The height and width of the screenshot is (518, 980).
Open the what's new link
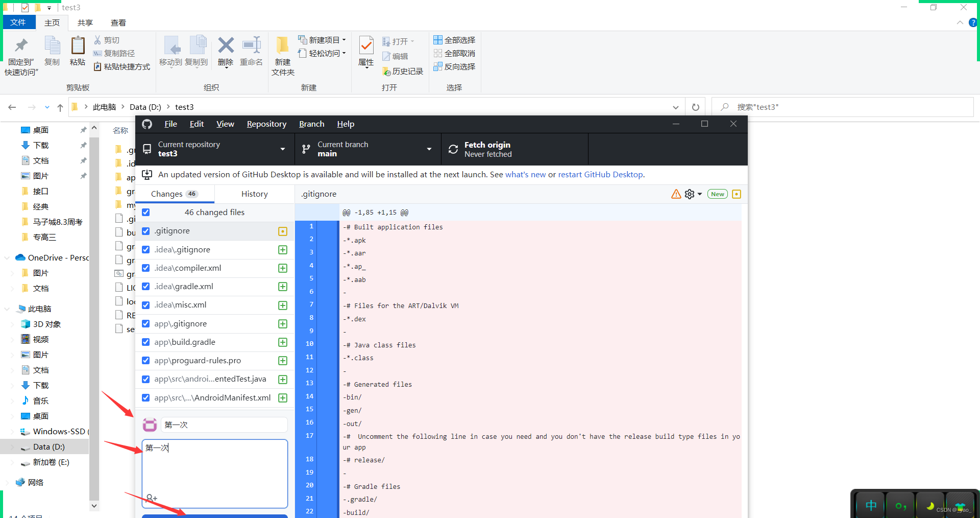pos(525,175)
